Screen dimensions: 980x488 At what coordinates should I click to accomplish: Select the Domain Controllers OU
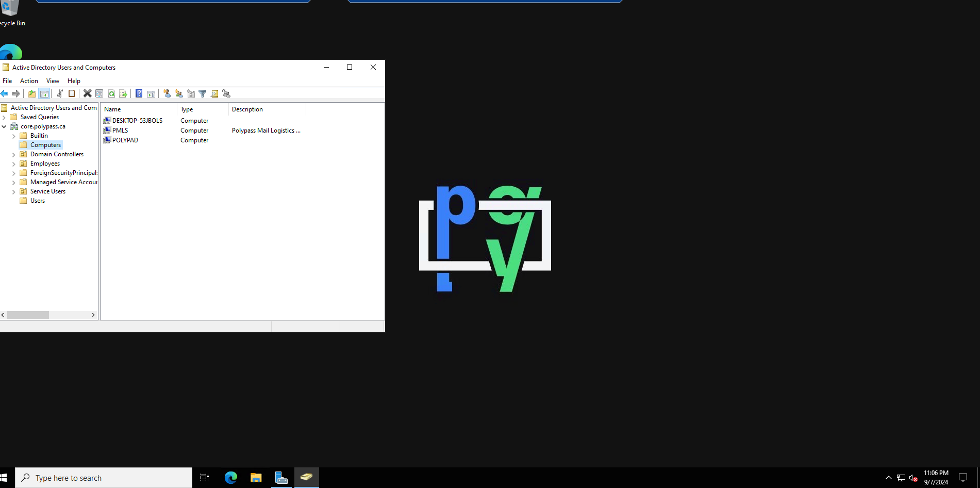(57, 154)
